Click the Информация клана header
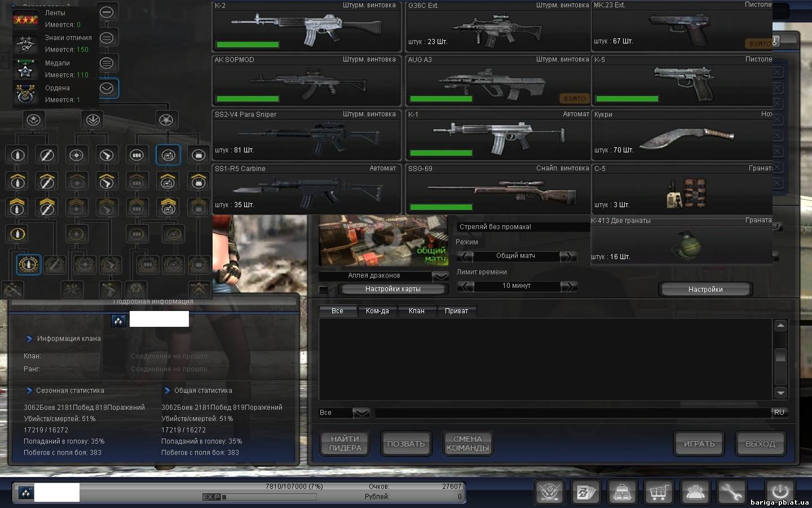The image size is (812, 508). pos(69,339)
